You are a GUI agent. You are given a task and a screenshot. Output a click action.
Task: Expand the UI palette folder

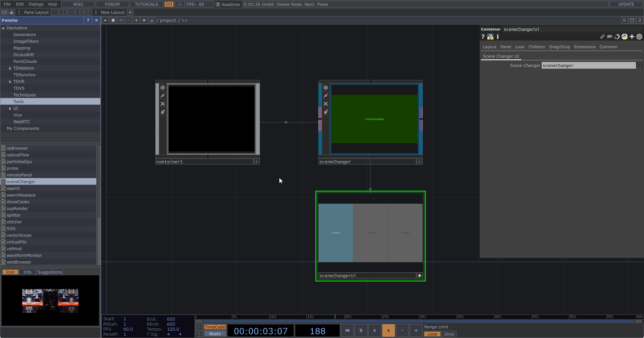tap(10, 109)
